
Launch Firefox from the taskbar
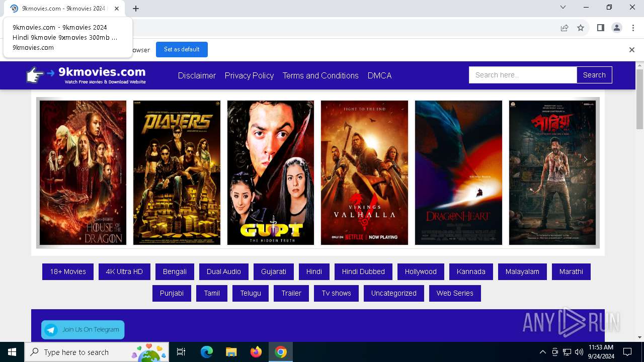click(256, 352)
